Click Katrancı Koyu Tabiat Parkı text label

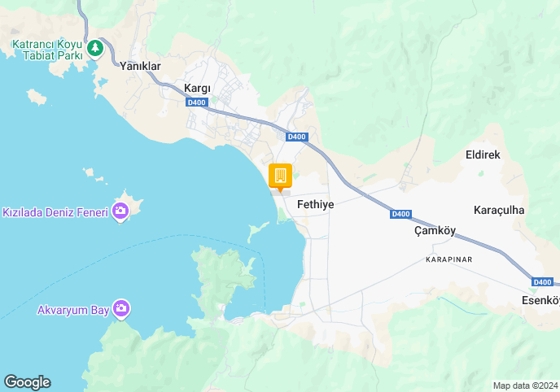[47, 50]
